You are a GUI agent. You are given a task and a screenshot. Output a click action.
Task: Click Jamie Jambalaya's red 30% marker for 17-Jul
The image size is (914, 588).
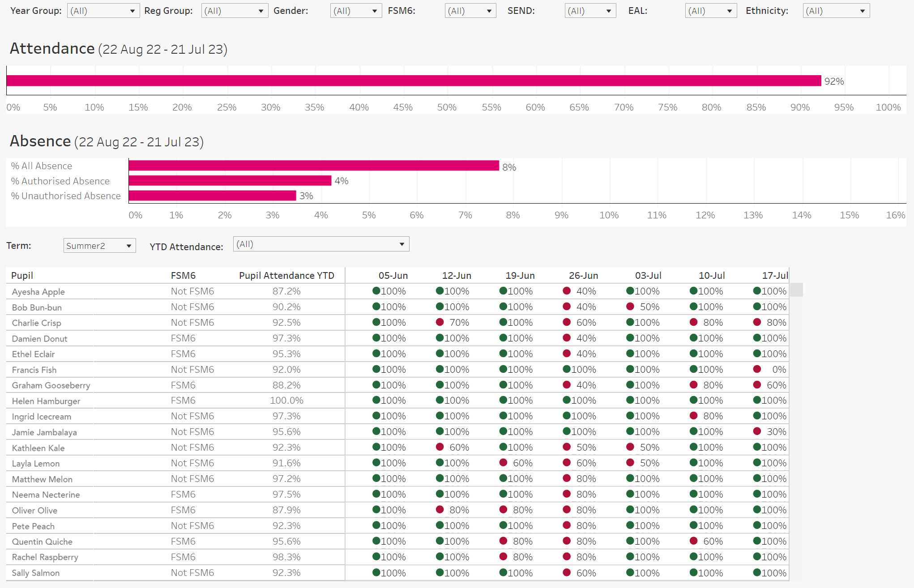757,431
